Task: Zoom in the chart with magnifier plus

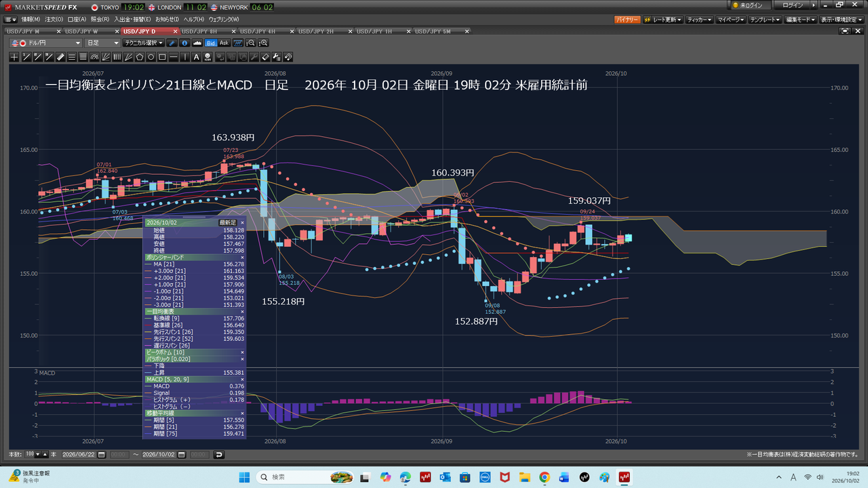Action: (x=263, y=43)
